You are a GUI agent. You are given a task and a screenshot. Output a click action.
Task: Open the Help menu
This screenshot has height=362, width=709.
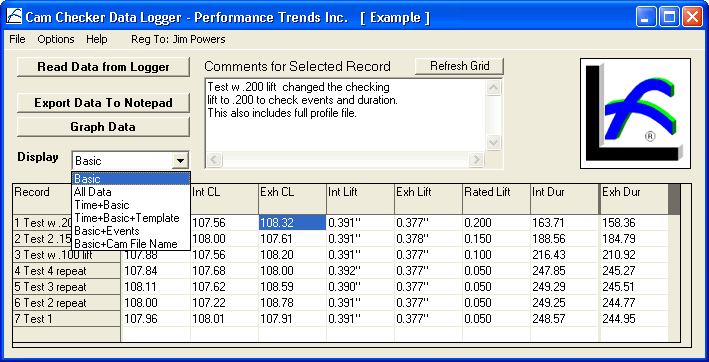coord(97,39)
